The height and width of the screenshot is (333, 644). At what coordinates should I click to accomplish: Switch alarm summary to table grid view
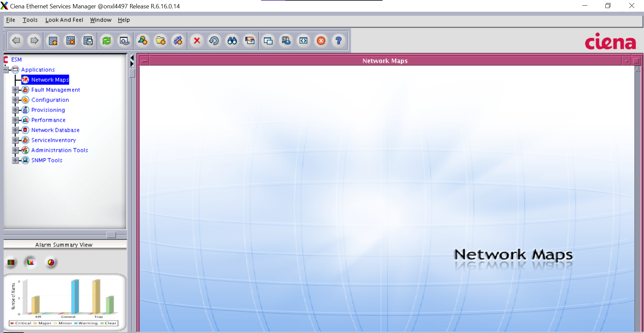point(11,262)
